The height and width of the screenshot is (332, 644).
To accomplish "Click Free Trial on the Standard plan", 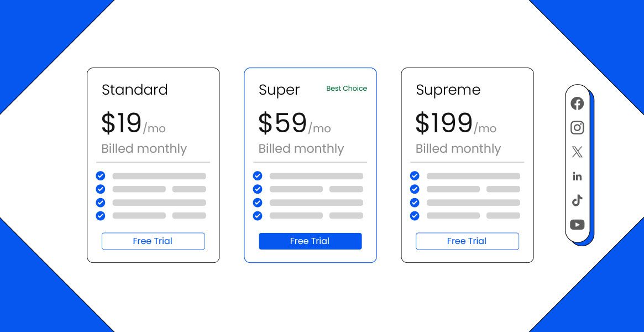I will 153,241.
